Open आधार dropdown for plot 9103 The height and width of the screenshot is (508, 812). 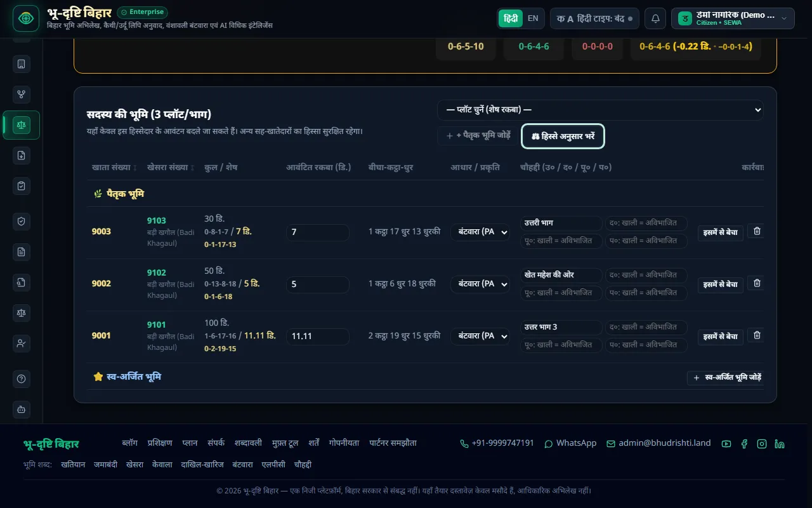pyautogui.click(x=480, y=232)
